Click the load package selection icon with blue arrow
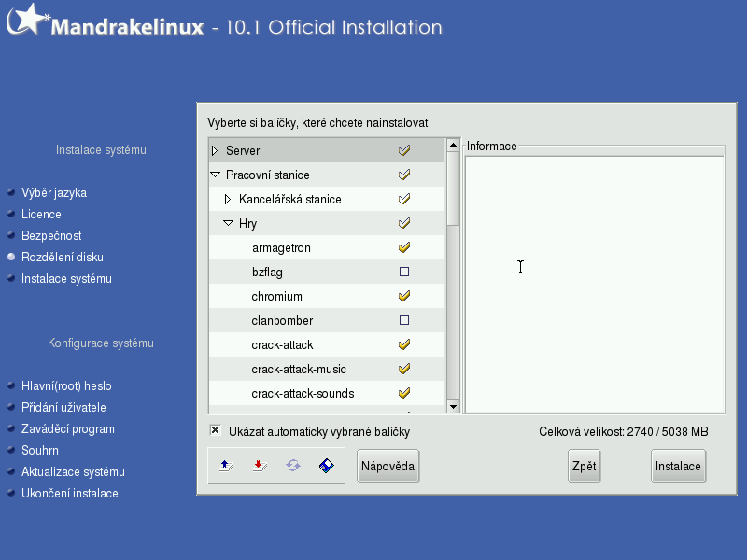Screen dimensions: 747x560 pos(226,466)
